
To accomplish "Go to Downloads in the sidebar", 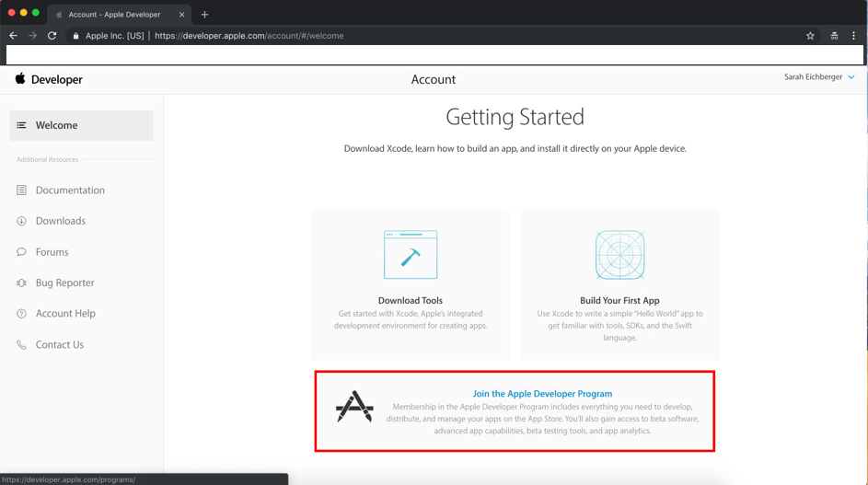I will tap(61, 221).
